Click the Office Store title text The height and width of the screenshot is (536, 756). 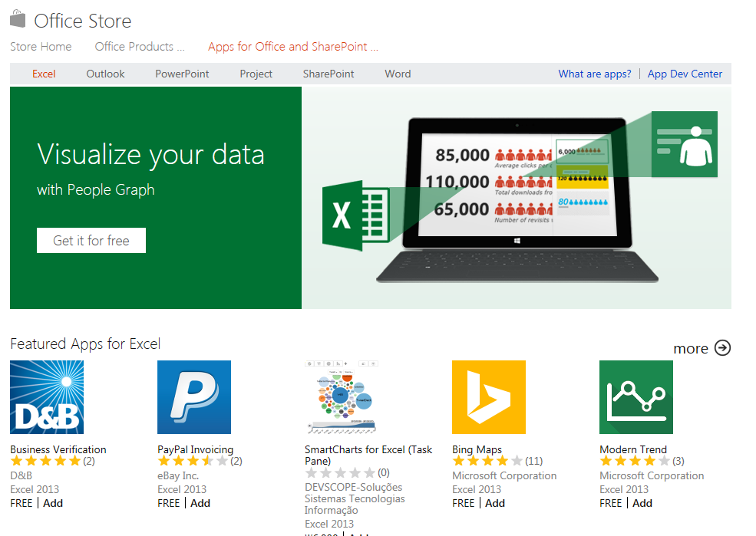coord(82,21)
